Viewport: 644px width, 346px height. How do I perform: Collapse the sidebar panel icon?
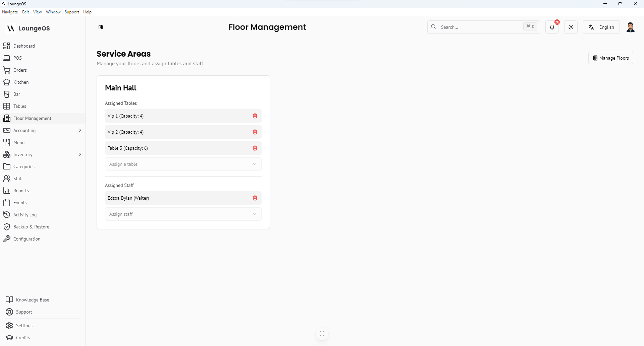101,27
